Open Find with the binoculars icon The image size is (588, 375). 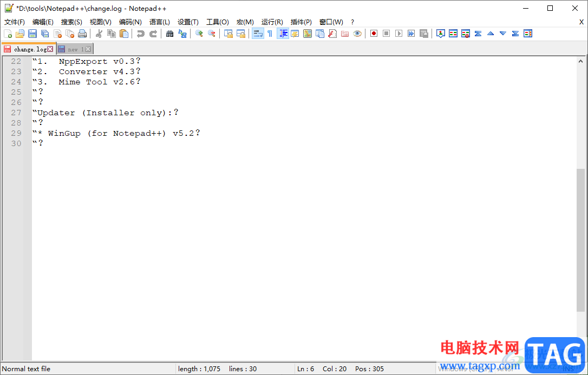169,34
